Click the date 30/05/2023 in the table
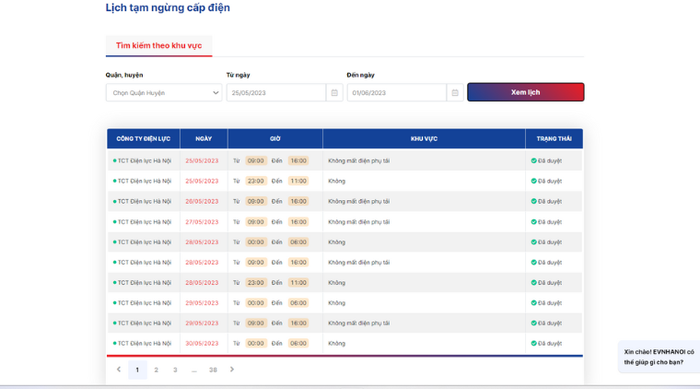This screenshot has height=389, width=700. tap(202, 343)
